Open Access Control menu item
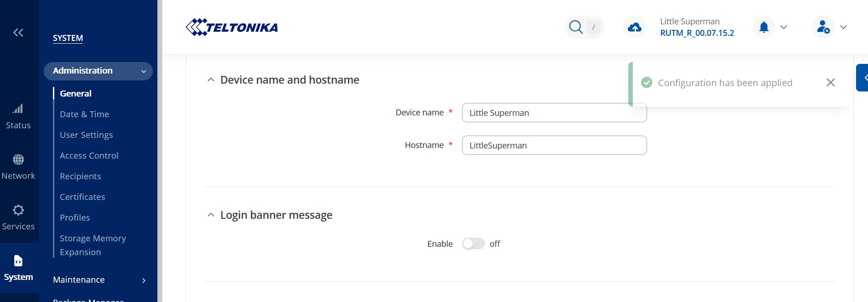Screen dimensions: 868x302 coord(89,155)
